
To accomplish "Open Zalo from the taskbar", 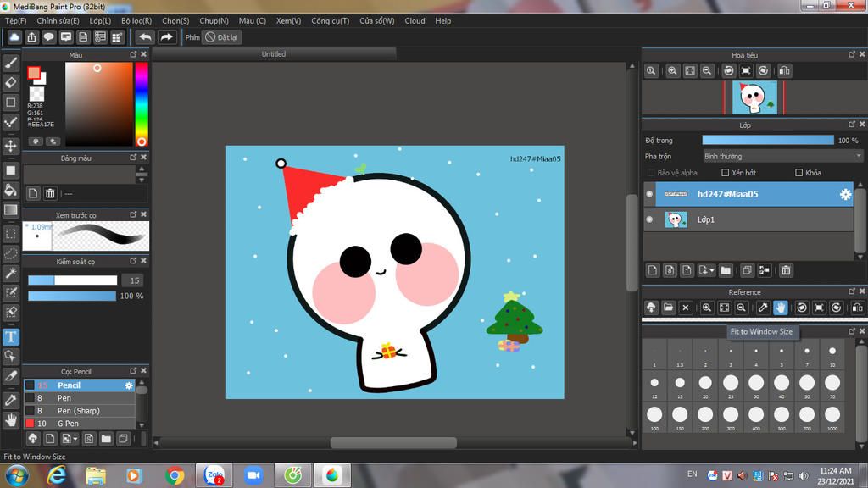I will [x=214, y=475].
